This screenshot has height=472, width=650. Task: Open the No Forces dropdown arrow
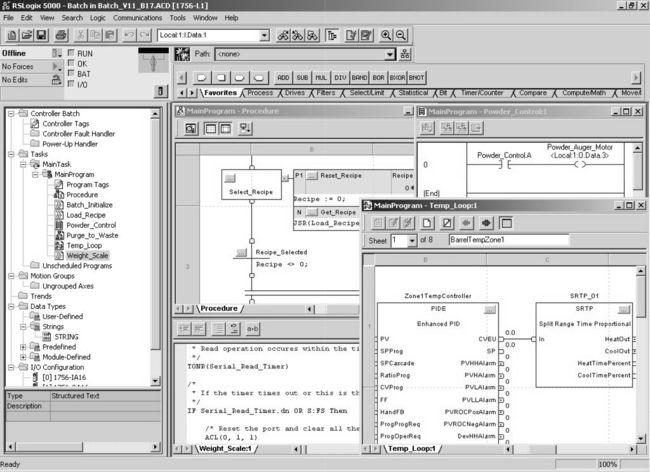coord(57,66)
